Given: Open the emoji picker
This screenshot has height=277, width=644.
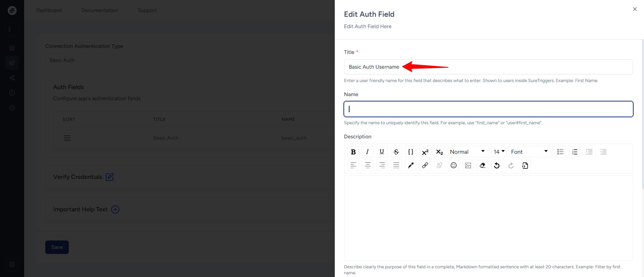Looking at the screenshot, I should tap(453, 165).
